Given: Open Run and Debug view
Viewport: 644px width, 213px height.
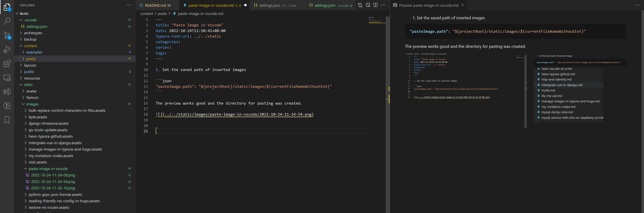Looking at the screenshot, I should click(x=7, y=49).
